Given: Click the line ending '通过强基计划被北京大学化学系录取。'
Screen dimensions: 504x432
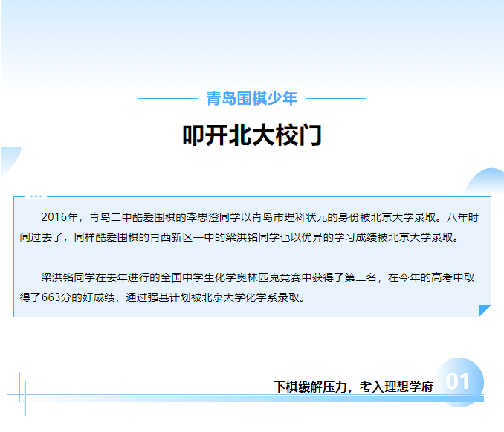Looking at the screenshot, I should (162, 297).
